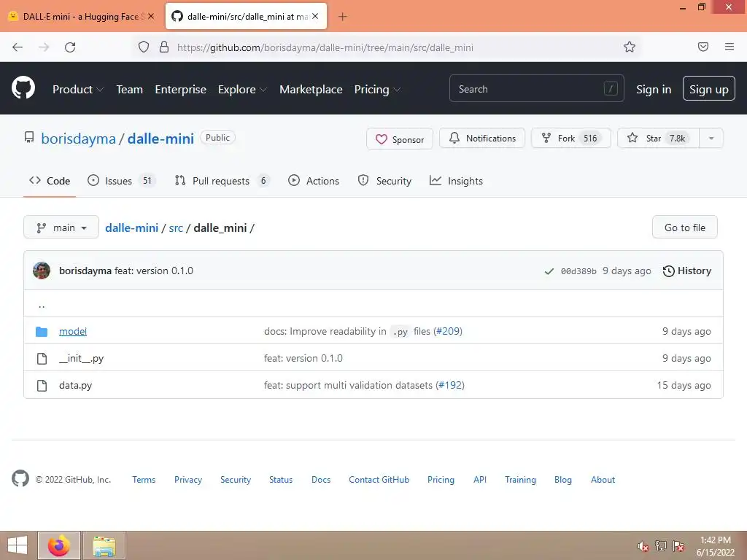Open commit History
Screen dimensions: 747x560
[687, 271]
